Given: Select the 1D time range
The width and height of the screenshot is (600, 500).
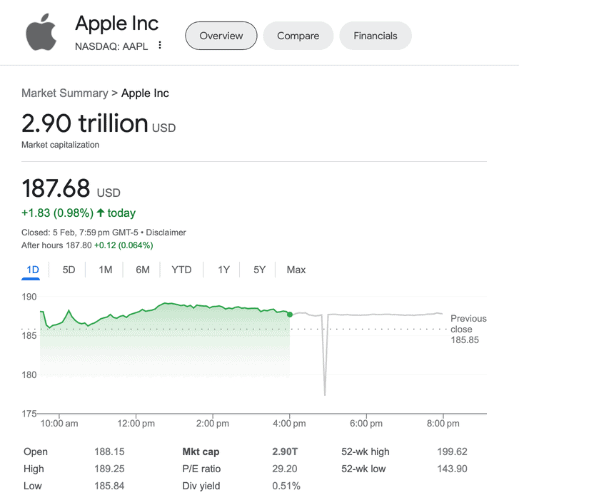Looking at the screenshot, I should point(33,270).
